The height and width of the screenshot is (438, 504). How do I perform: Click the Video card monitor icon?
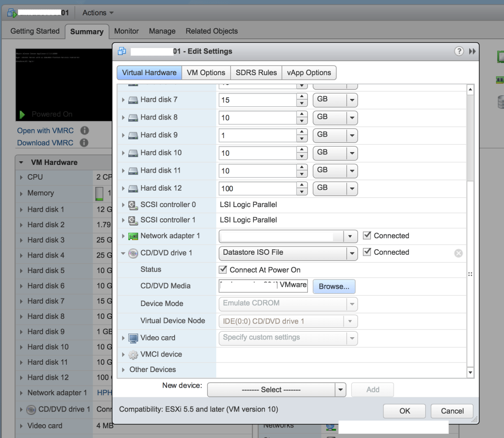(133, 338)
